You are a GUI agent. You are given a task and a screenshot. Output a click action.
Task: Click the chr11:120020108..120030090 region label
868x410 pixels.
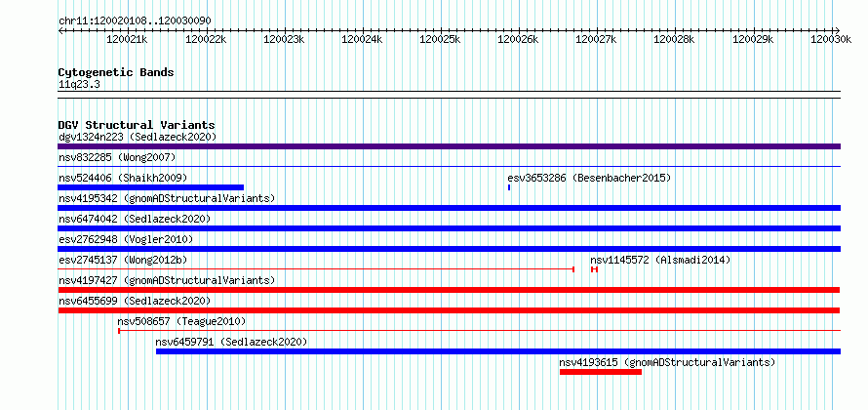(135, 21)
